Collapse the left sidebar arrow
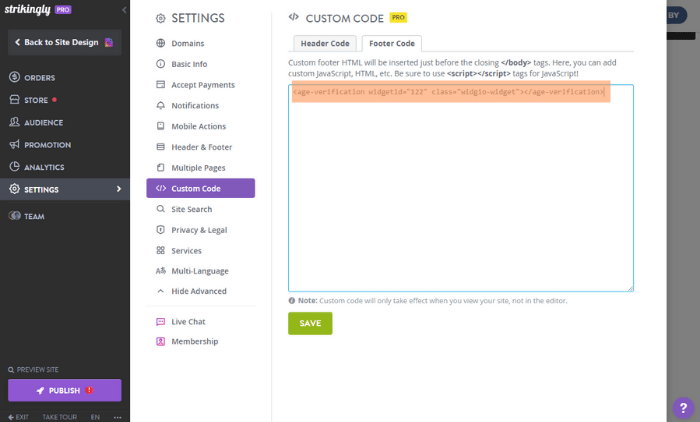The image size is (700, 422). pos(124,10)
